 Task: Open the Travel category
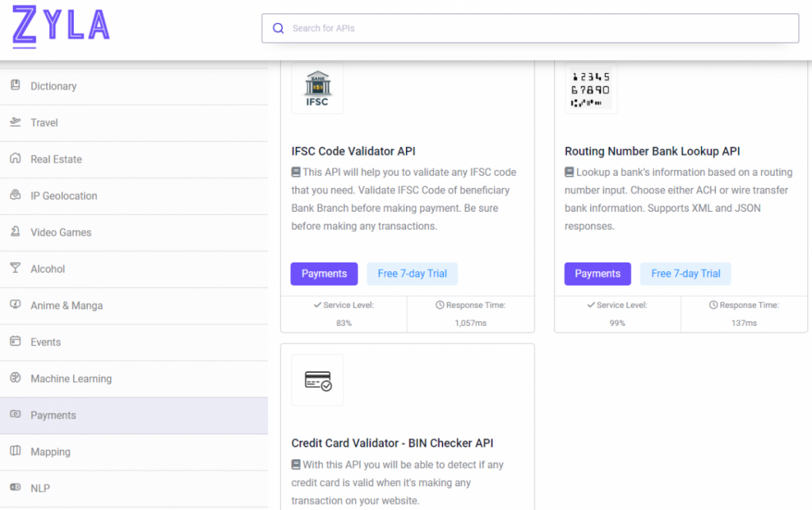click(133, 123)
